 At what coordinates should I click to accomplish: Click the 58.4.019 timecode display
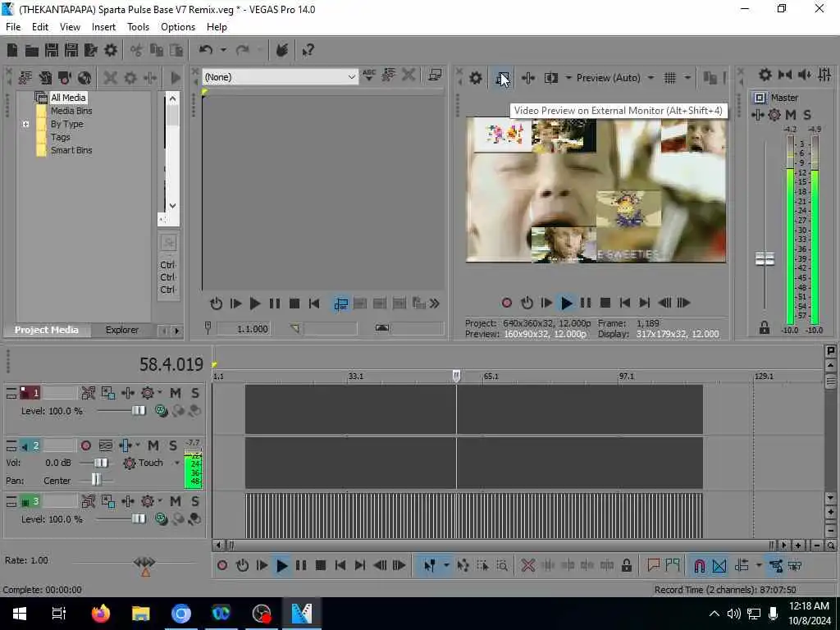click(x=171, y=364)
